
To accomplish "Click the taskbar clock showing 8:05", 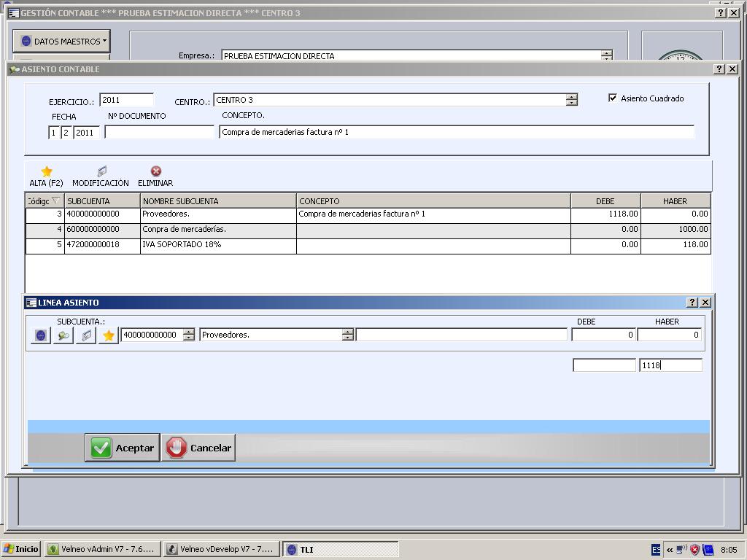I will click(729, 550).
